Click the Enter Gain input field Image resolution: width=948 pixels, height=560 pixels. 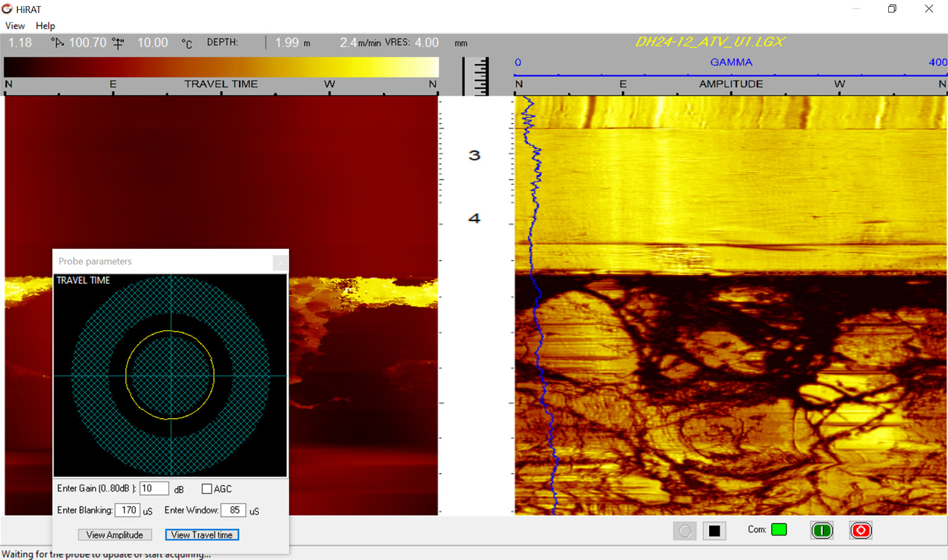(x=154, y=488)
